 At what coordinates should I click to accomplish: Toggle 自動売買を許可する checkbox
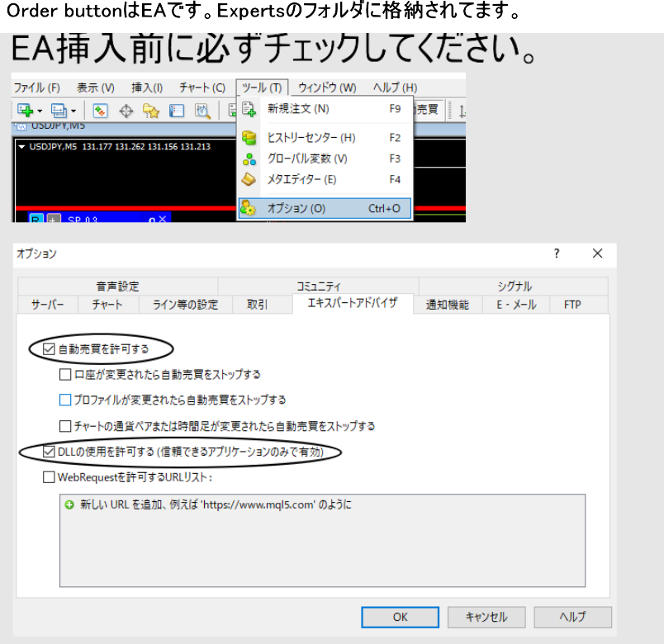click(49, 349)
